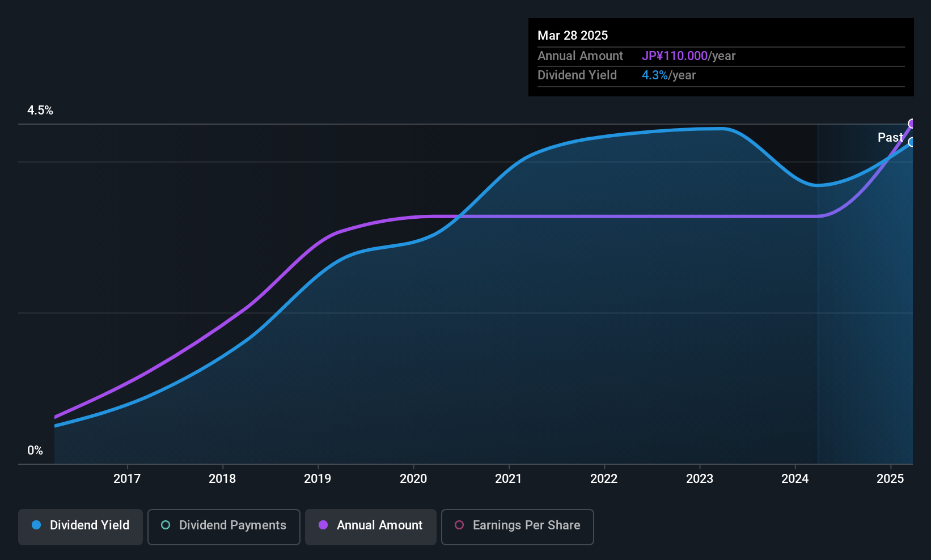Toggle the Annual Amount legend series
This screenshot has width=931, height=560.
coord(371,527)
